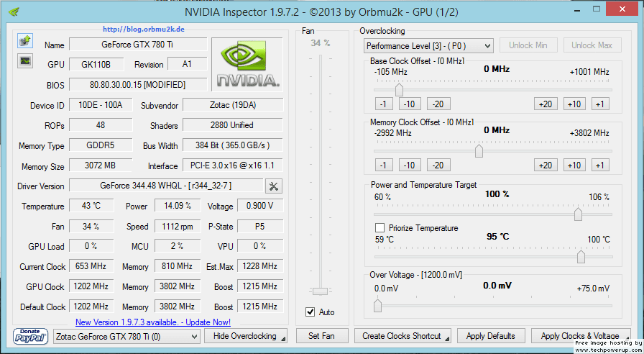Click +10 under Base Clock Offset
644x354 pixels.
[574, 104]
